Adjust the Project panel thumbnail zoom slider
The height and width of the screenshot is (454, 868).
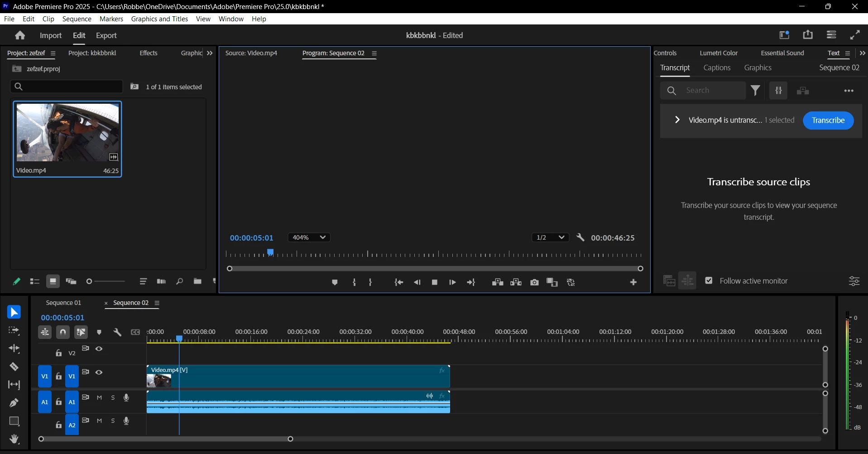pos(106,281)
